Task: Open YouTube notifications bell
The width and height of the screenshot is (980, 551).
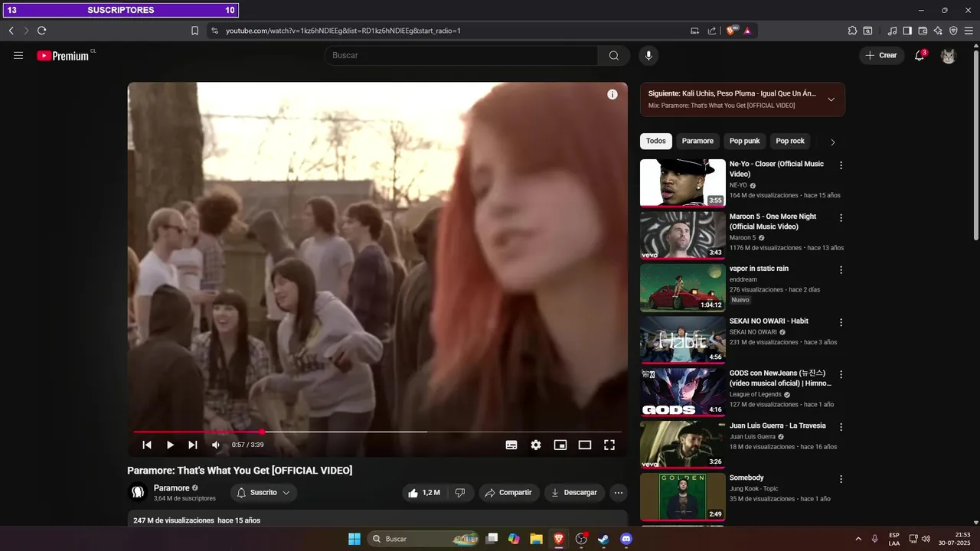Action: 920,55
